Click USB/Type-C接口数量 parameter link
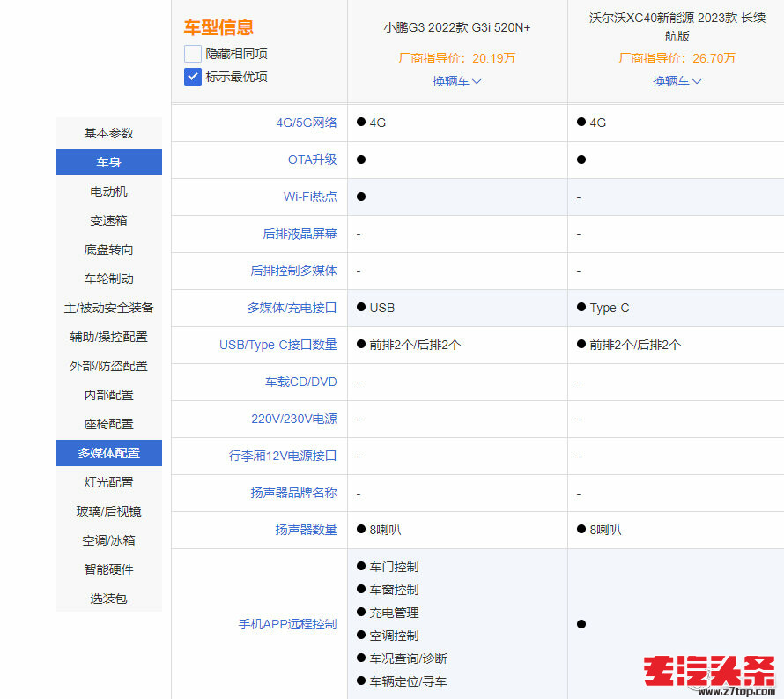Screen dimensions: 784x699 coord(278,345)
